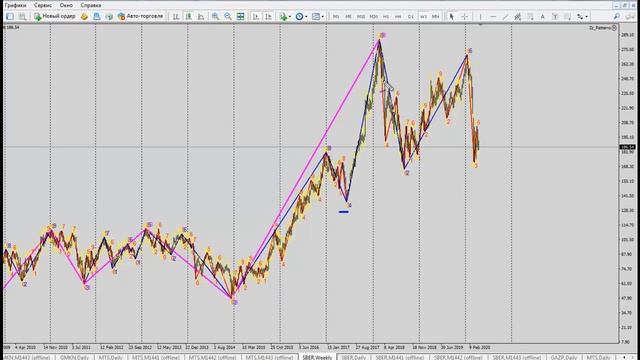Image resolution: width=640 pixels, height=360 pixels.
Task: Select the M5 timeframe
Action: [348, 16]
